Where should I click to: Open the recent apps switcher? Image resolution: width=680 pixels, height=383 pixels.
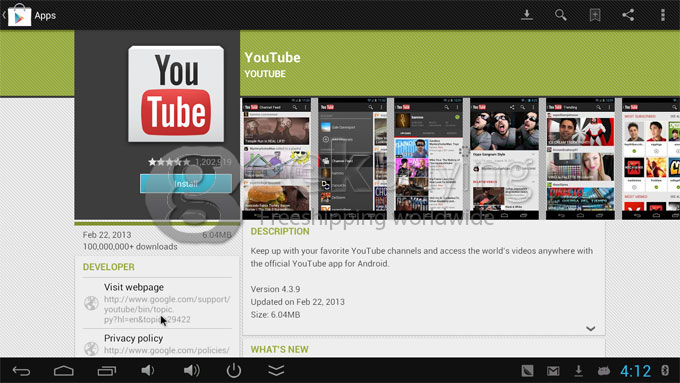tap(107, 371)
